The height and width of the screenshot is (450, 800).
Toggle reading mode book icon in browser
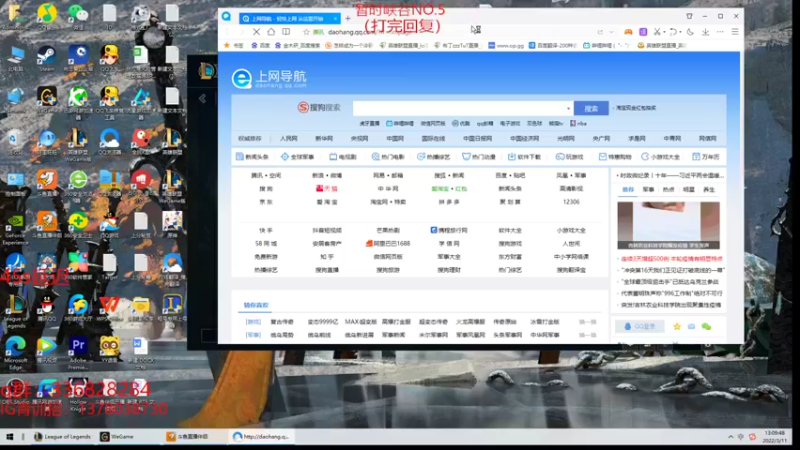[286, 32]
